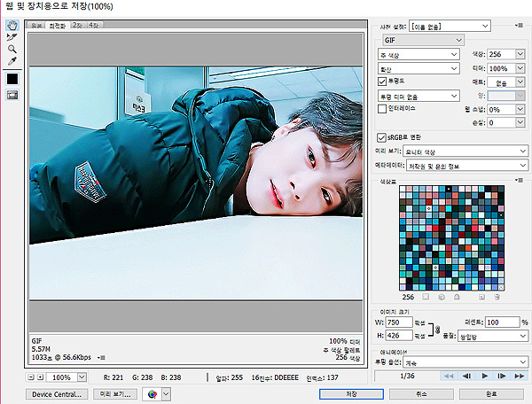Click the 취소 (Cancel) button

click(x=421, y=394)
